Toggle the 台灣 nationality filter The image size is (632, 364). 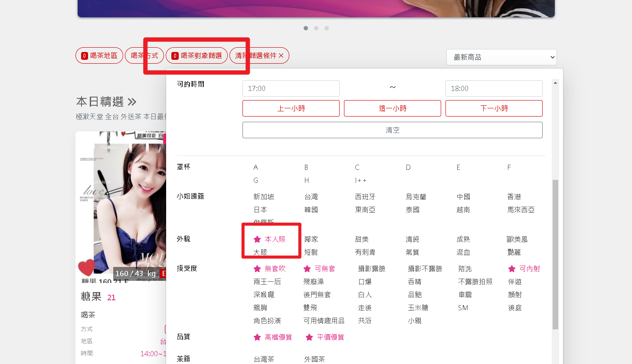[311, 197]
